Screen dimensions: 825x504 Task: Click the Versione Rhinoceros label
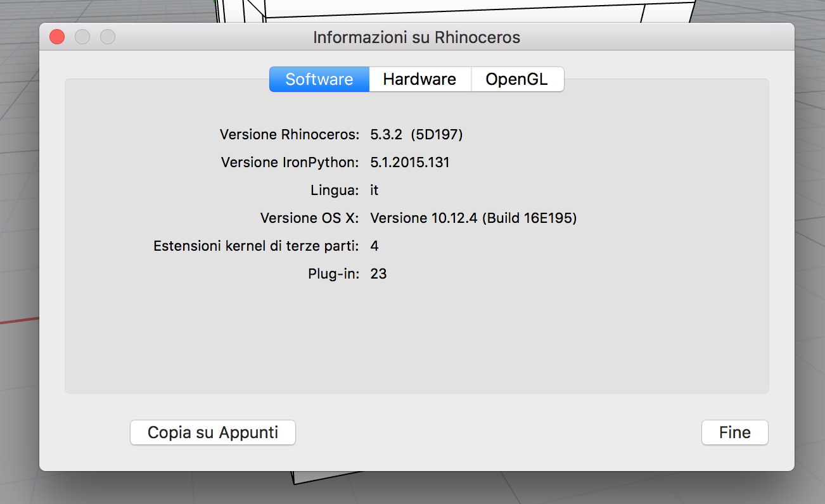pos(289,134)
